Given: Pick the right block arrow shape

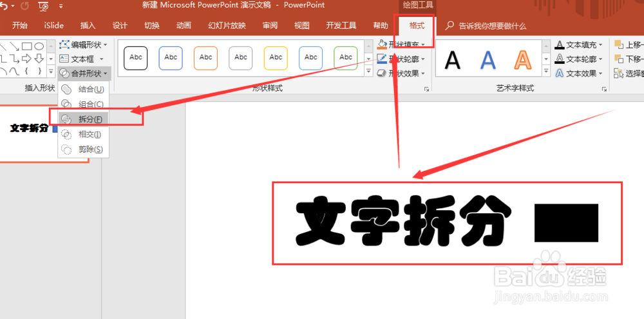Looking at the screenshot, I should click(27, 58).
